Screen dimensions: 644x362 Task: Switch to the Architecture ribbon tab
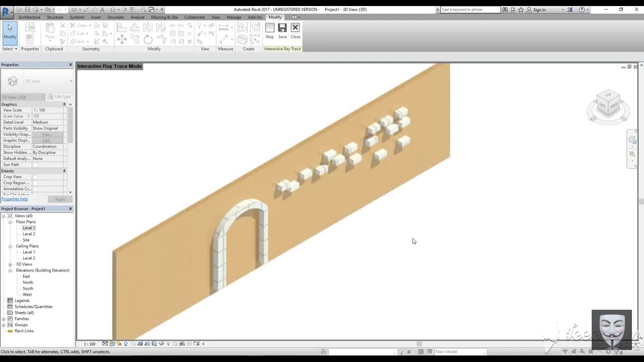click(29, 17)
